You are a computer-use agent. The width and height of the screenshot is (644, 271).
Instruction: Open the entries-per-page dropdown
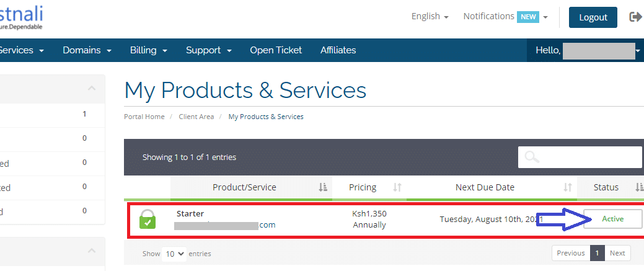pos(174,254)
